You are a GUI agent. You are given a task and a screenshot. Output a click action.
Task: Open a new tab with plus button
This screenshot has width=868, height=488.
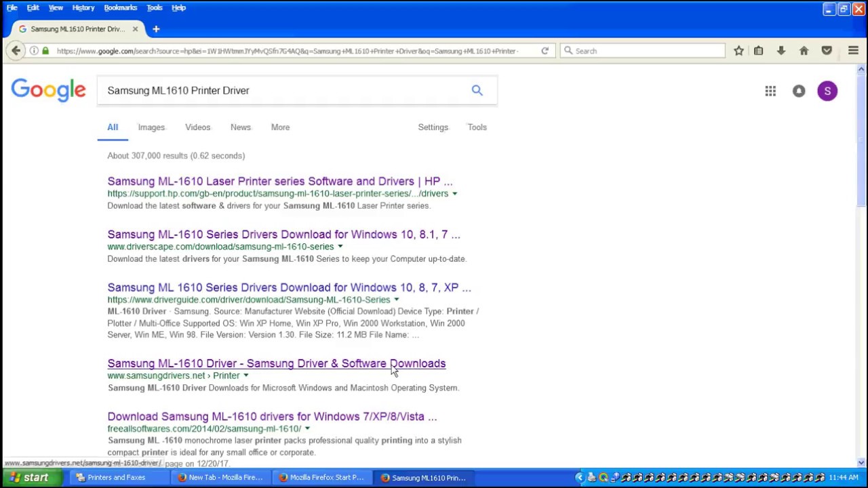[x=156, y=29]
